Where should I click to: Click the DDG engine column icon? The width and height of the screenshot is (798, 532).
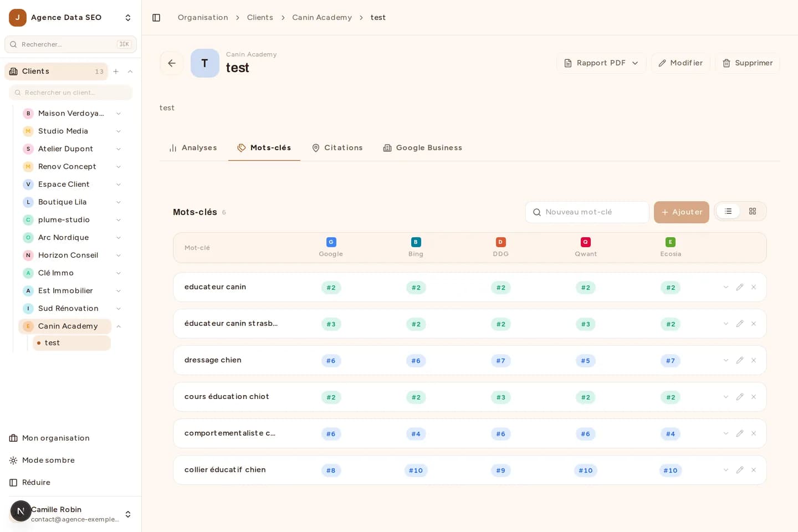pyautogui.click(x=500, y=242)
